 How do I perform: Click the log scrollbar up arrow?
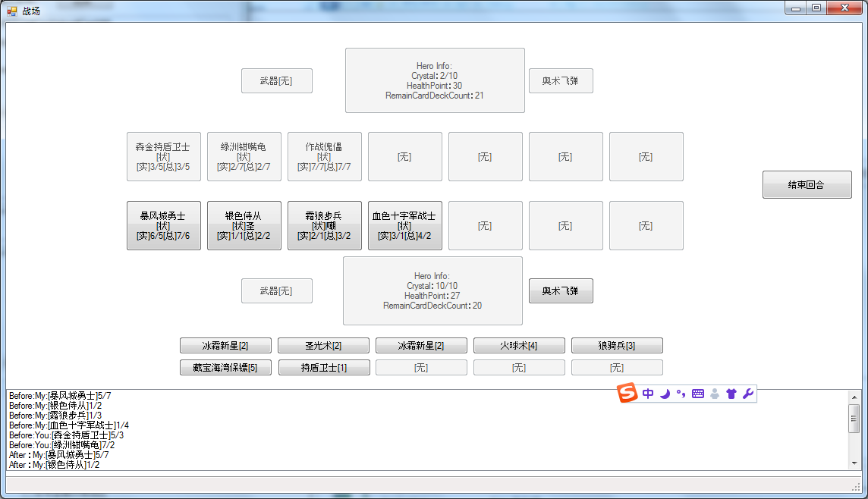click(x=854, y=397)
